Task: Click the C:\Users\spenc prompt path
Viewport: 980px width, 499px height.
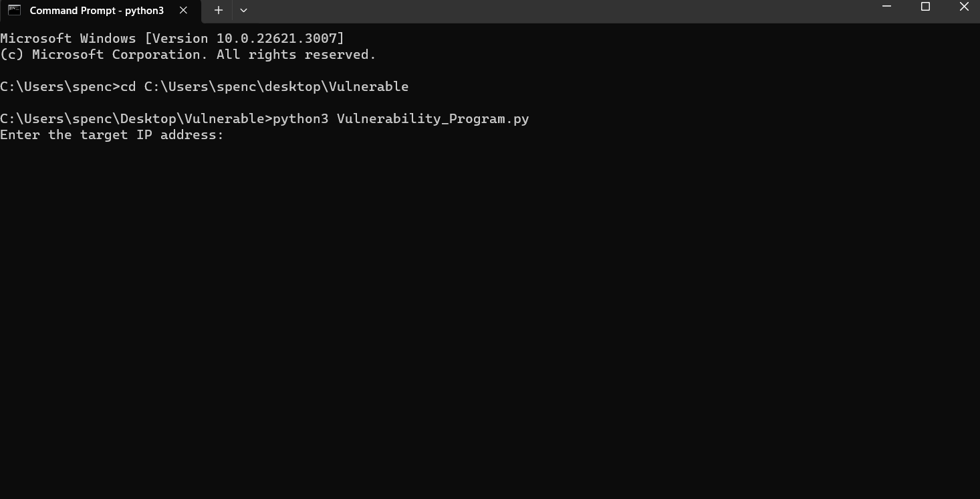Action: click(x=57, y=86)
